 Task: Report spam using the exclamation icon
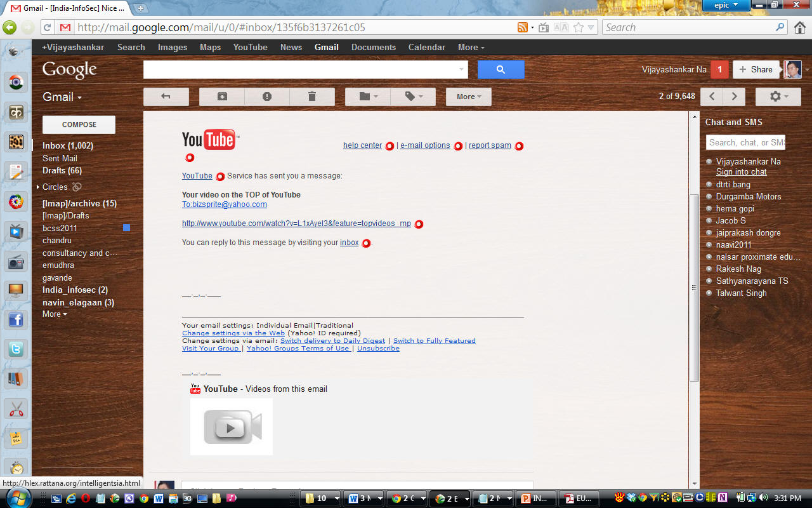click(x=267, y=97)
